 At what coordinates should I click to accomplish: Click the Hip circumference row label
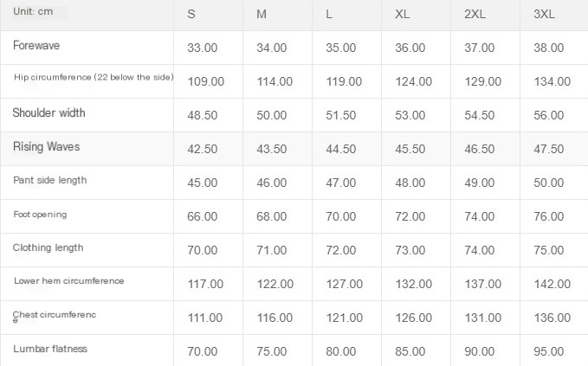tap(94, 78)
